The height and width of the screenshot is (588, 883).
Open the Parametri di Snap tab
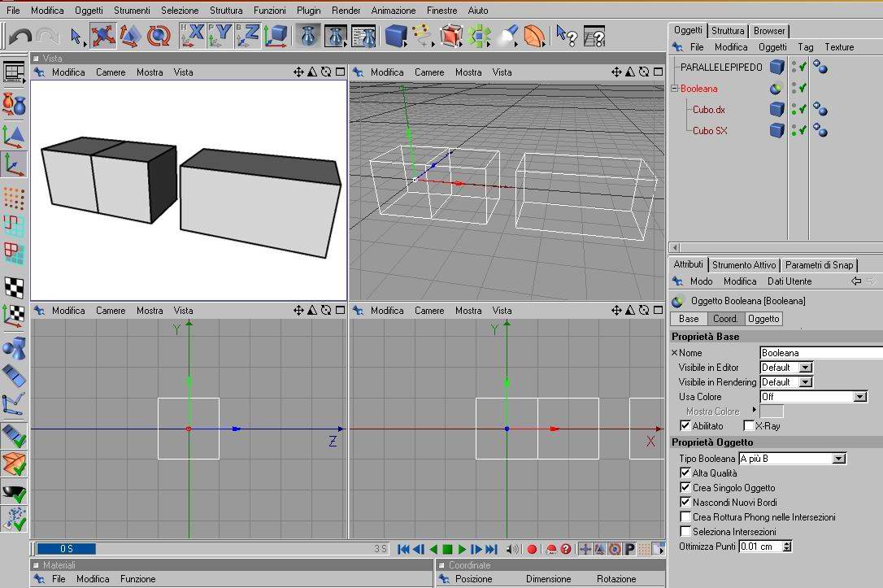click(820, 264)
